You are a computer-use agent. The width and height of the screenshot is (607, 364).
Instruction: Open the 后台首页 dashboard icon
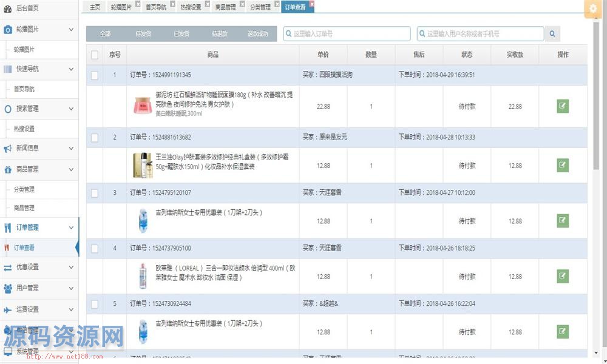click(7, 8)
